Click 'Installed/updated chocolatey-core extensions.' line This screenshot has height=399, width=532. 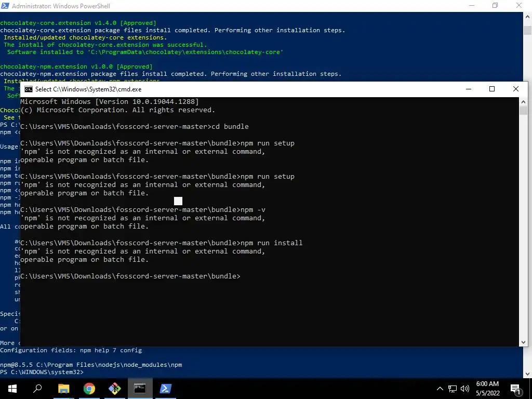pos(85,37)
